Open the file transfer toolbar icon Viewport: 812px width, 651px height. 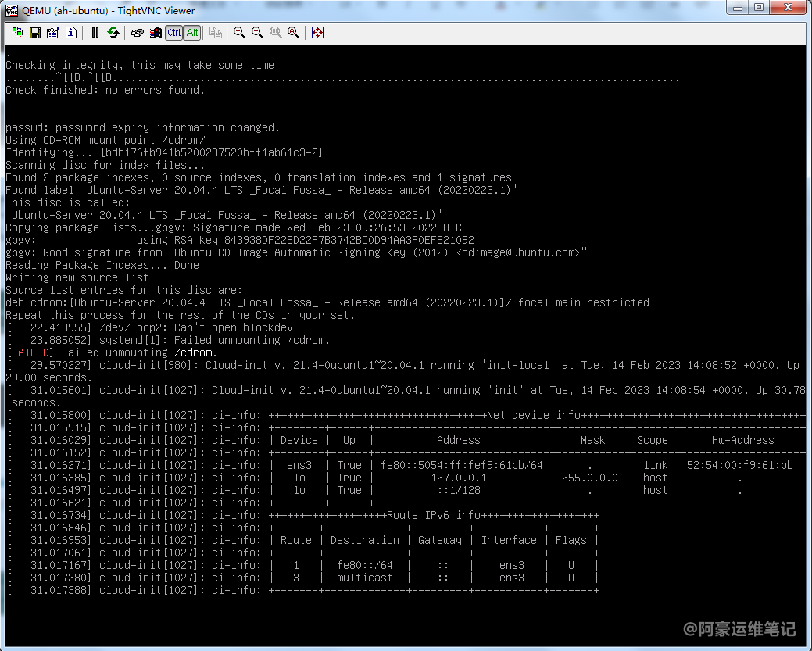216,33
